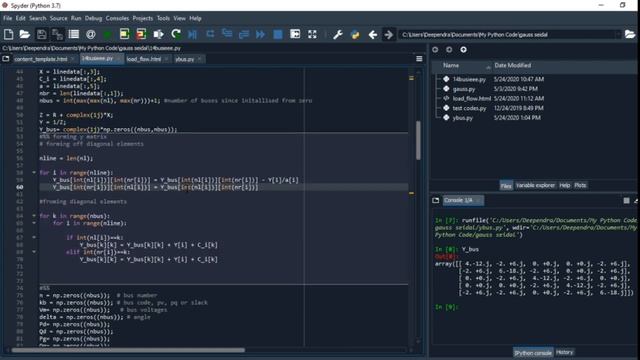Maximize the current pane

click(x=295, y=35)
